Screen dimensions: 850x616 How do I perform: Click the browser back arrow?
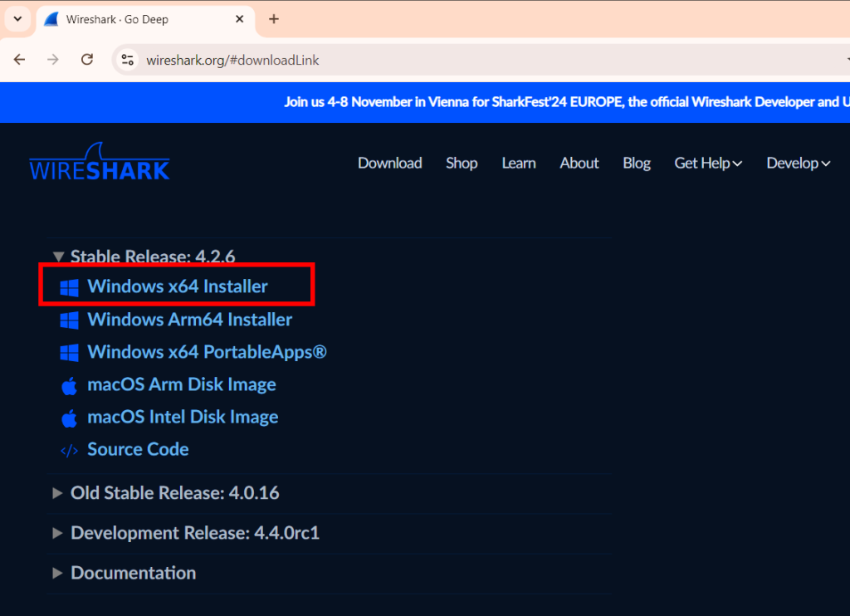[20, 60]
